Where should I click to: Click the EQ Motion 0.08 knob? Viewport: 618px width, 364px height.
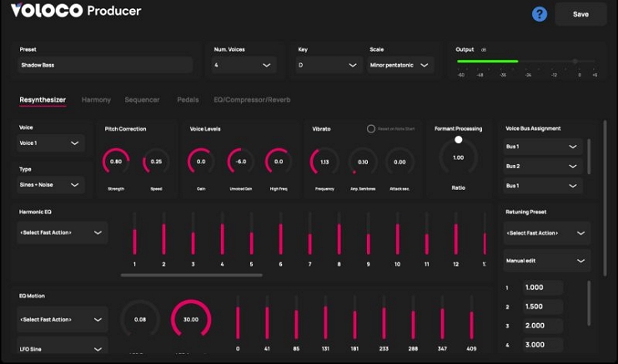pyautogui.click(x=140, y=320)
